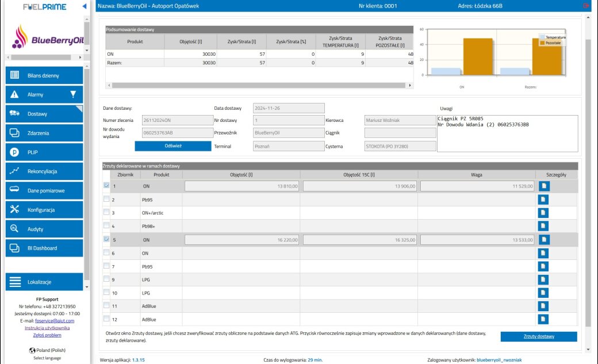Screen dimensions: 598x364
Task: Click logo panel right scroll arrow
Action: coord(80,58)
